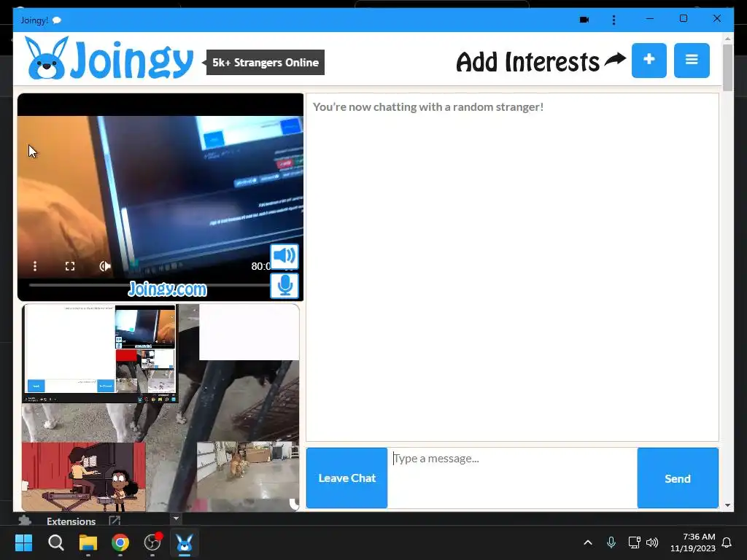Click the puzzle-piece Extensions icon in the background window
The height and width of the screenshot is (560, 747).
pos(24,520)
